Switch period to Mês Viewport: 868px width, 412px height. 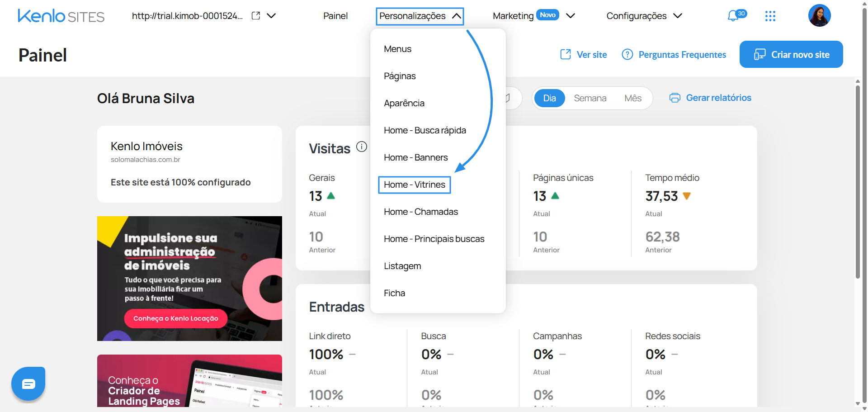coord(633,98)
